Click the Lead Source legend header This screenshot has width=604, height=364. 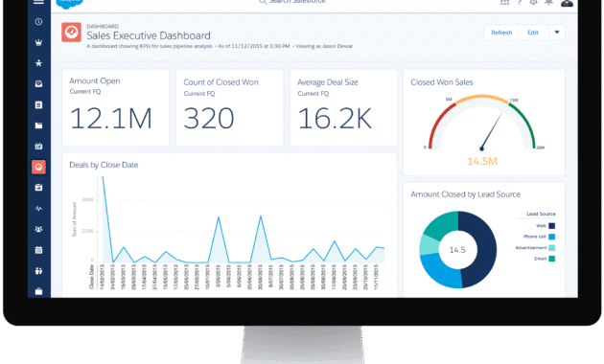pyautogui.click(x=542, y=214)
